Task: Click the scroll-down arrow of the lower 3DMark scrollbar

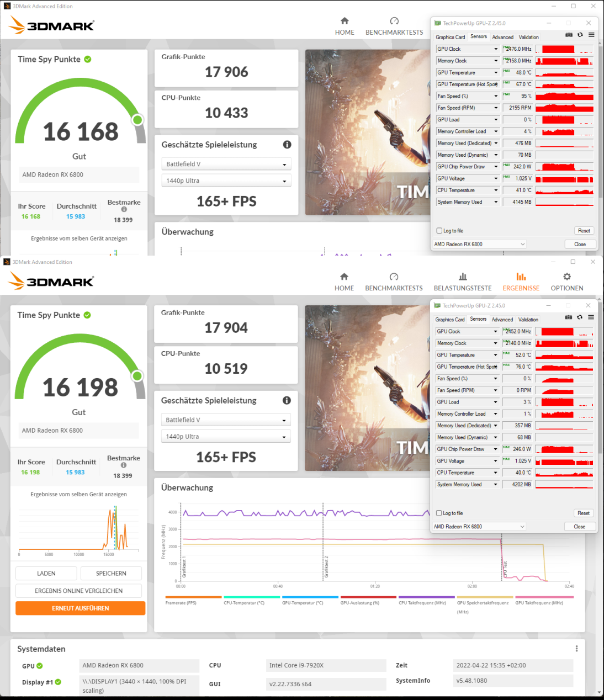Action: 600,692
